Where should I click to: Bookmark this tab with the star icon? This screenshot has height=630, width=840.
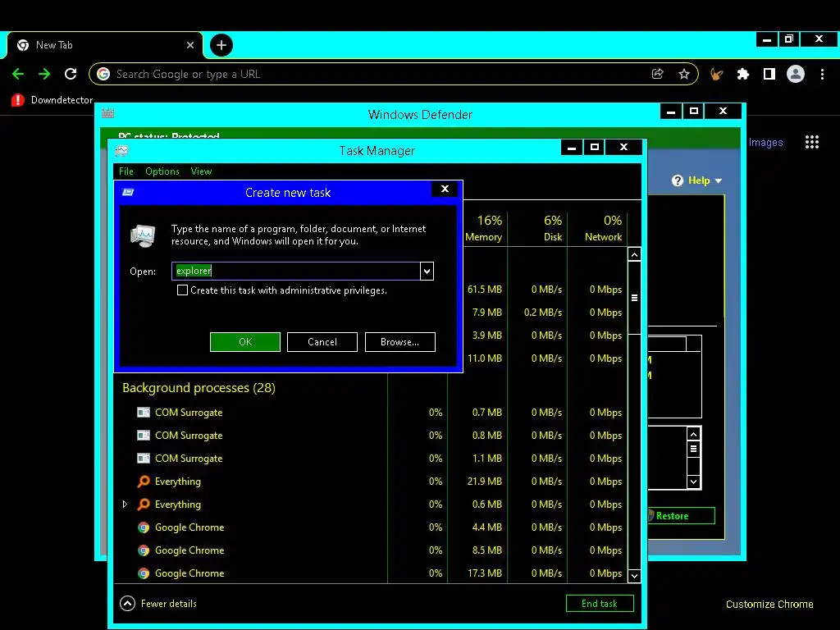pyautogui.click(x=683, y=74)
